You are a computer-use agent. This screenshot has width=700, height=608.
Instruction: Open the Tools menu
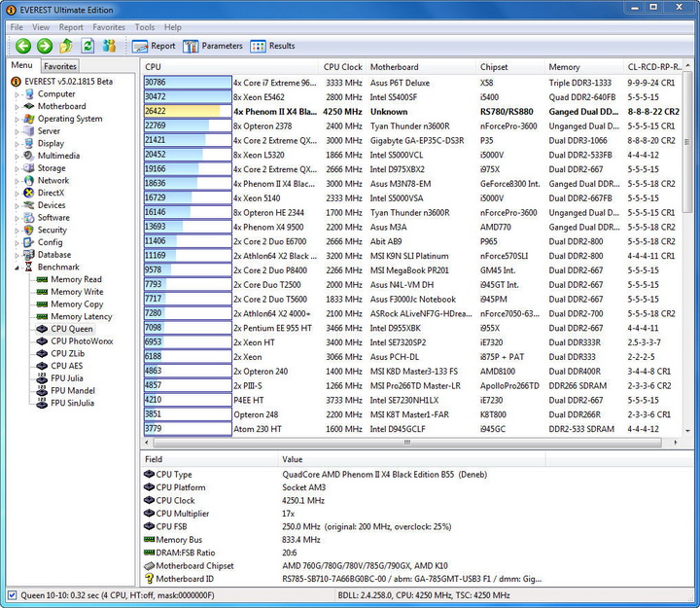coord(145,27)
